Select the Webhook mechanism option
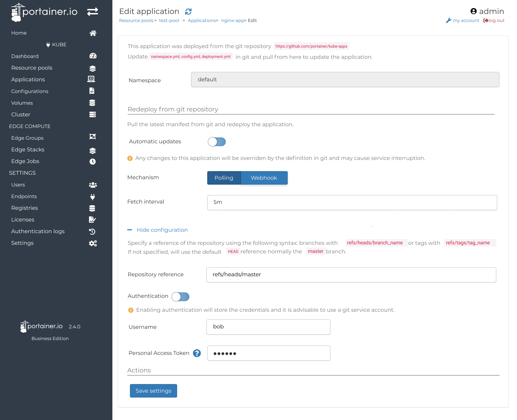 [x=264, y=178]
